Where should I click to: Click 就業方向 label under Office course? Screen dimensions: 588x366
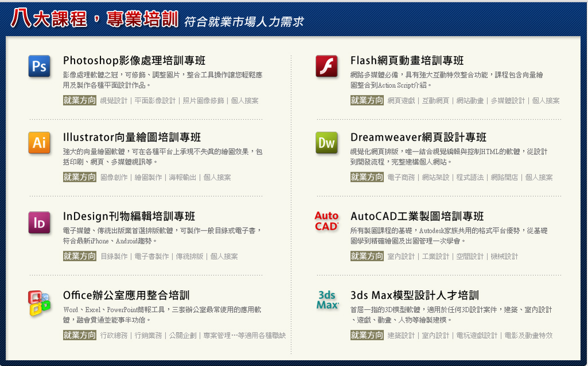pyautogui.click(x=79, y=335)
